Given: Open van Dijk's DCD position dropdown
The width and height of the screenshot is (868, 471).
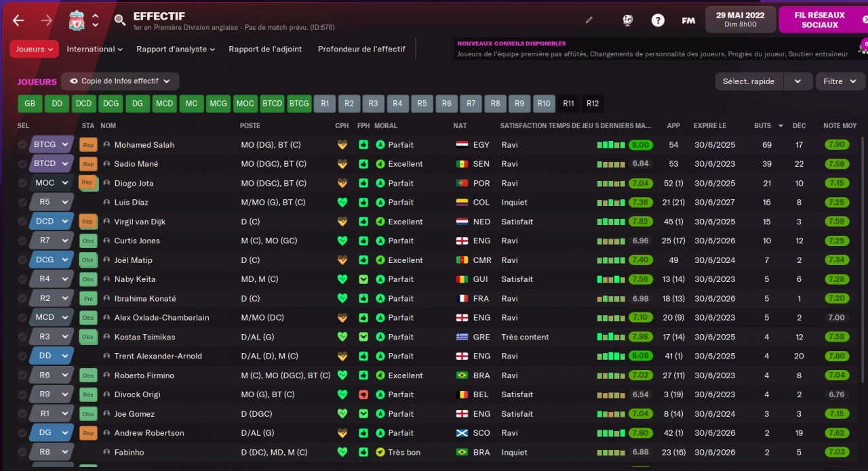Looking at the screenshot, I should coord(52,222).
